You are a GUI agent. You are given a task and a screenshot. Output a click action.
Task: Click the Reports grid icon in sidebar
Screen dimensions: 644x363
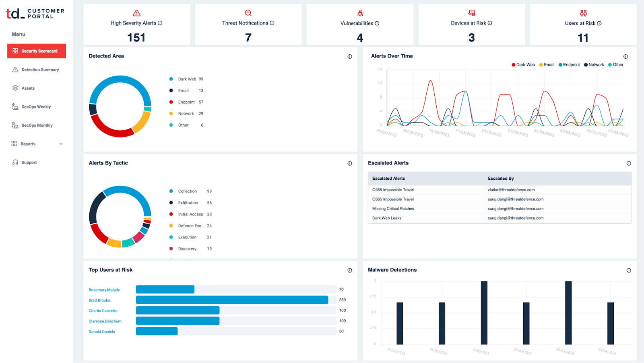point(14,144)
